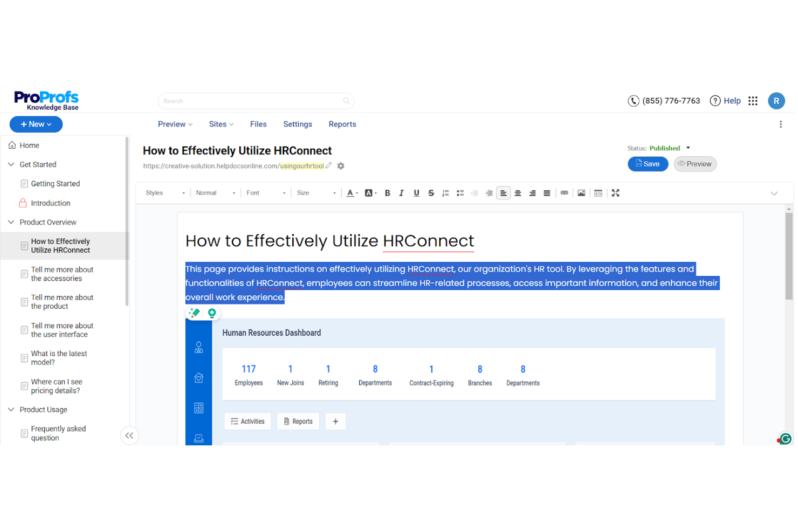Collapse the Product Overview section

click(x=11, y=222)
